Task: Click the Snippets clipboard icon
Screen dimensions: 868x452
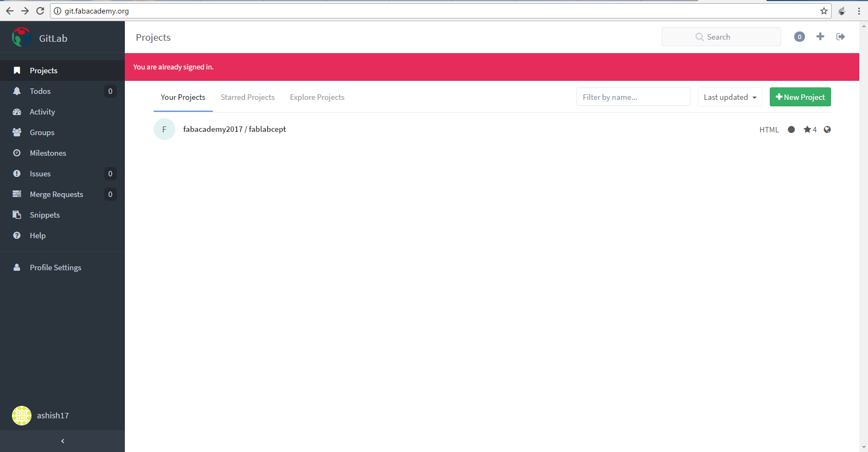Action: [17, 215]
